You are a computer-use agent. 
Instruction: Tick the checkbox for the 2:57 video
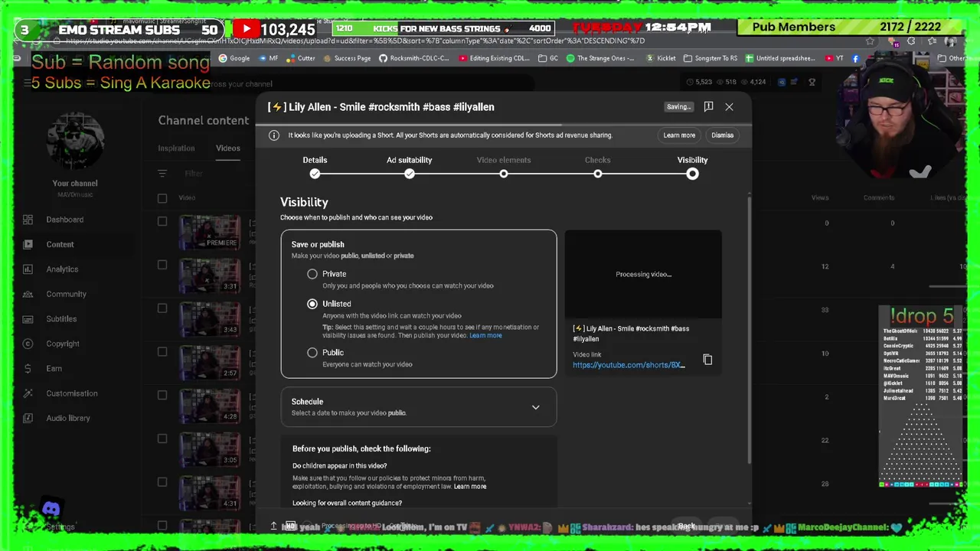(162, 352)
